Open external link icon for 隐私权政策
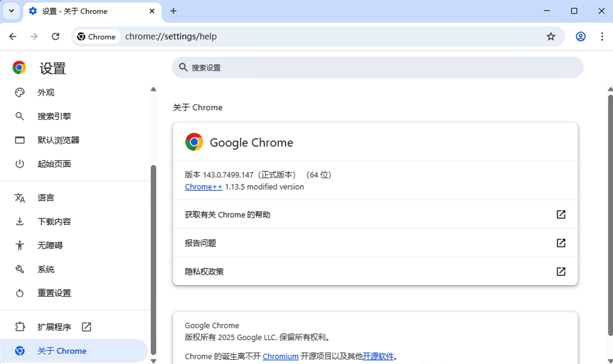This screenshot has height=364, width=613. coord(561,272)
